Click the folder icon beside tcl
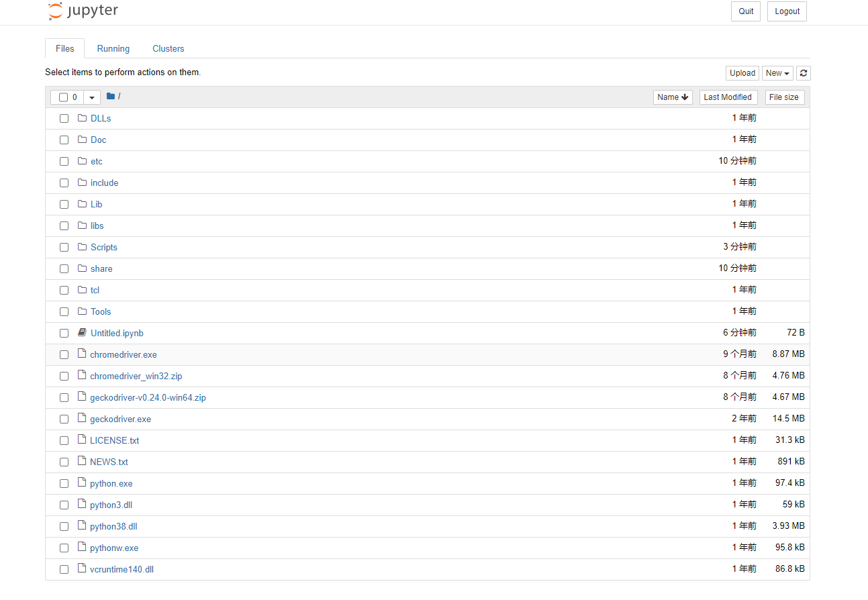The height and width of the screenshot is (600, 868). (83, 290)
